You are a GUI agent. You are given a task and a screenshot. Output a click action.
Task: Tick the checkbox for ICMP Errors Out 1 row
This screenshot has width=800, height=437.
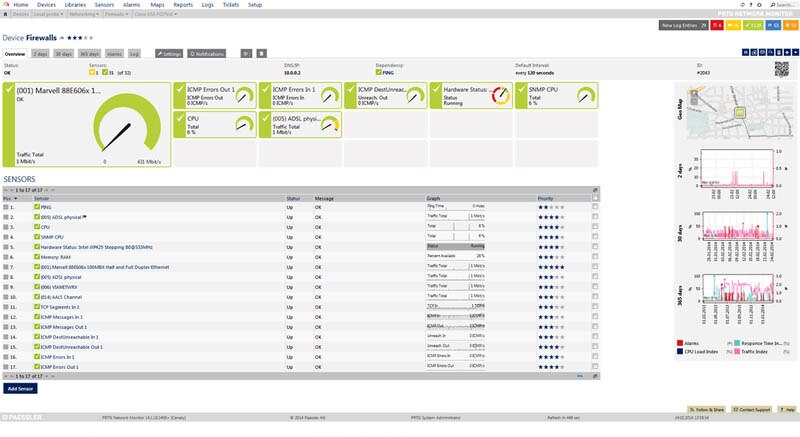[x=595, y=367]
